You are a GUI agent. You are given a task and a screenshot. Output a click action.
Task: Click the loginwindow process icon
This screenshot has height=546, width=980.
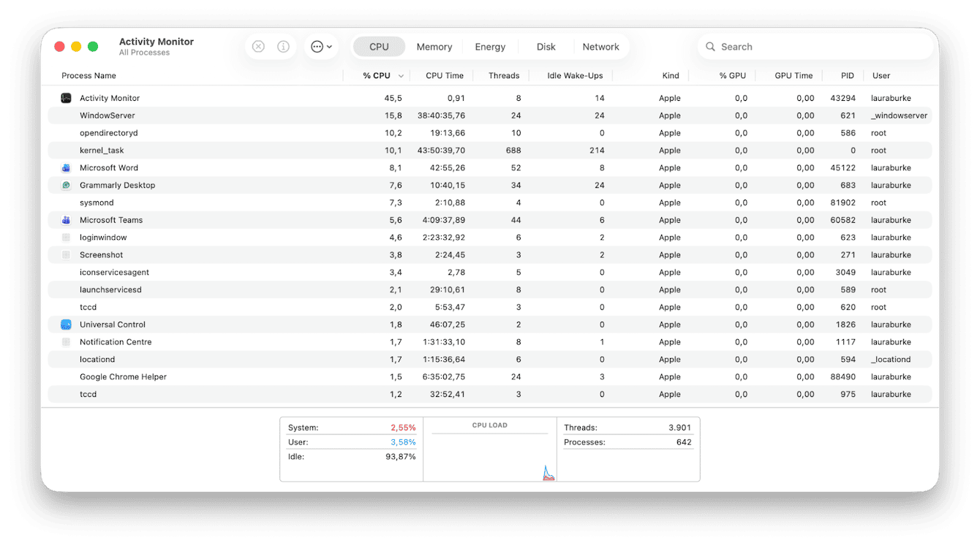point(66,237)
